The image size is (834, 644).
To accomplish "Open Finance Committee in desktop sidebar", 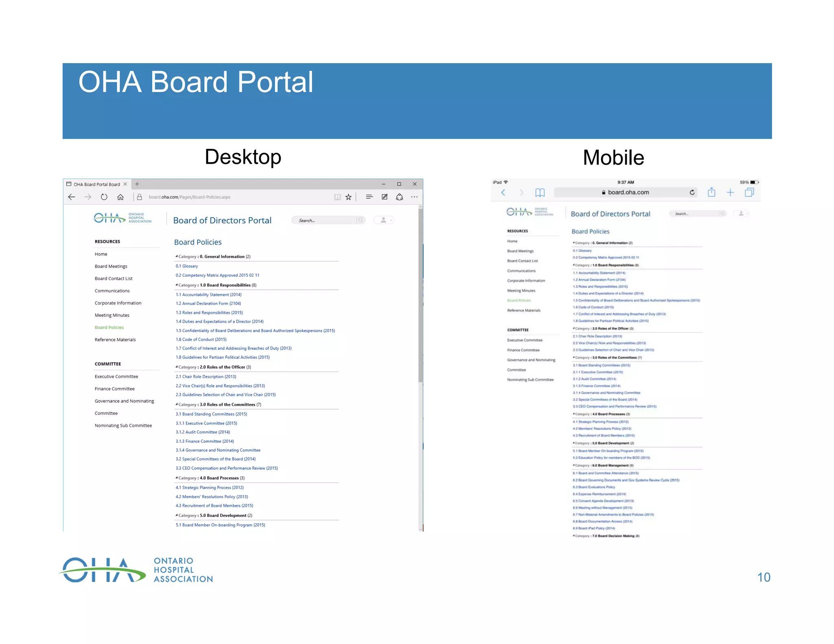I will tap(114, 389).
